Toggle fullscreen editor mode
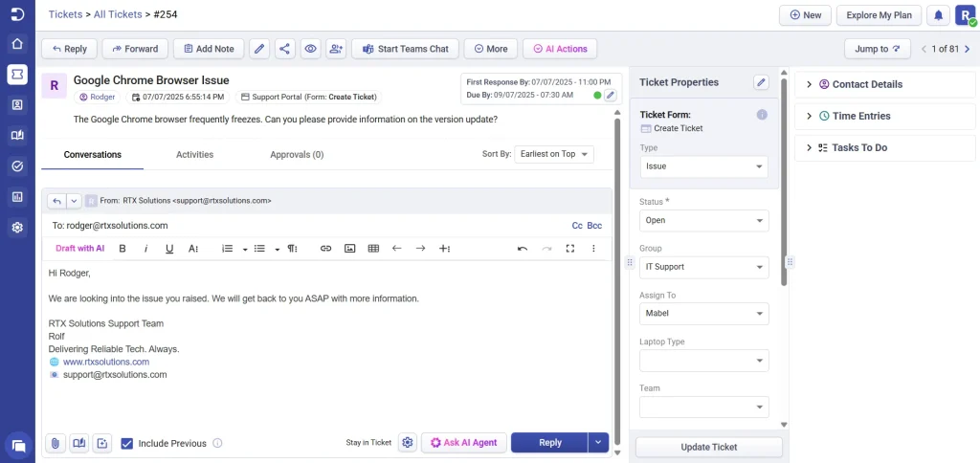 click(570, 248)
